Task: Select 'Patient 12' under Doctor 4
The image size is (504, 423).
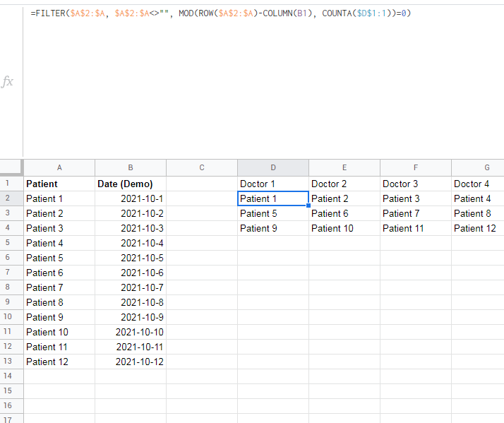Action: (x=478, y=228)
